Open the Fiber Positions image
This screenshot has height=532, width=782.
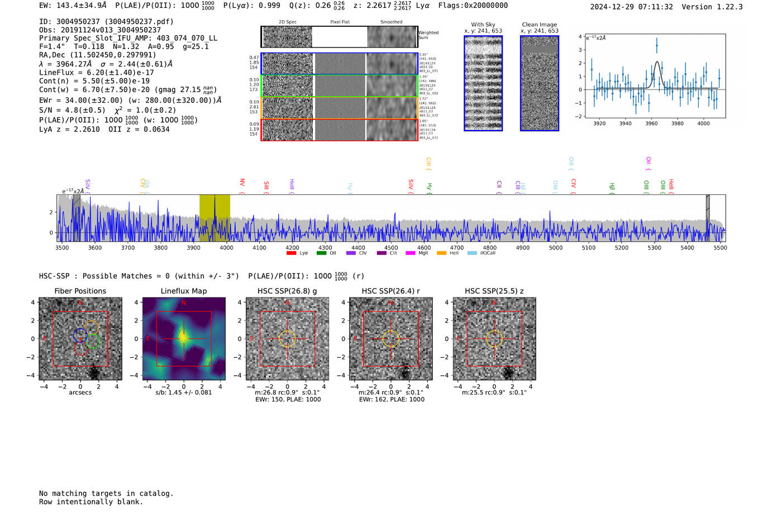coord(80,339)
